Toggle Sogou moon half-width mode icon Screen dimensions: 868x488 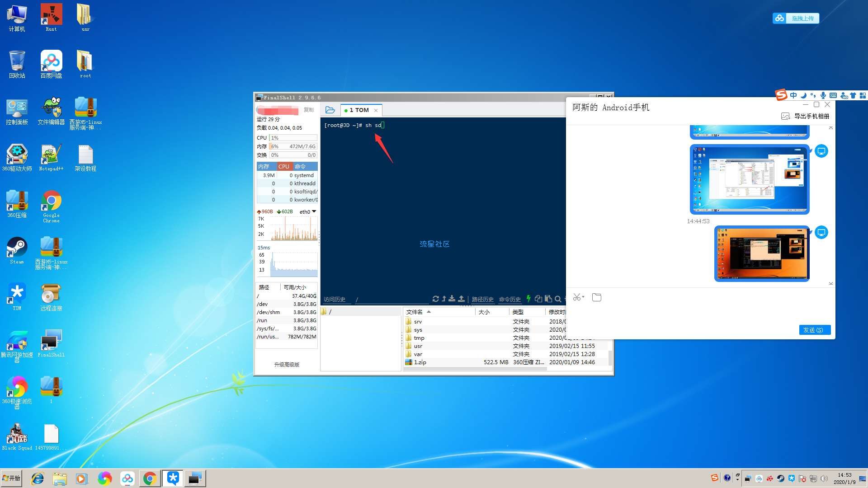coord(803,95)
